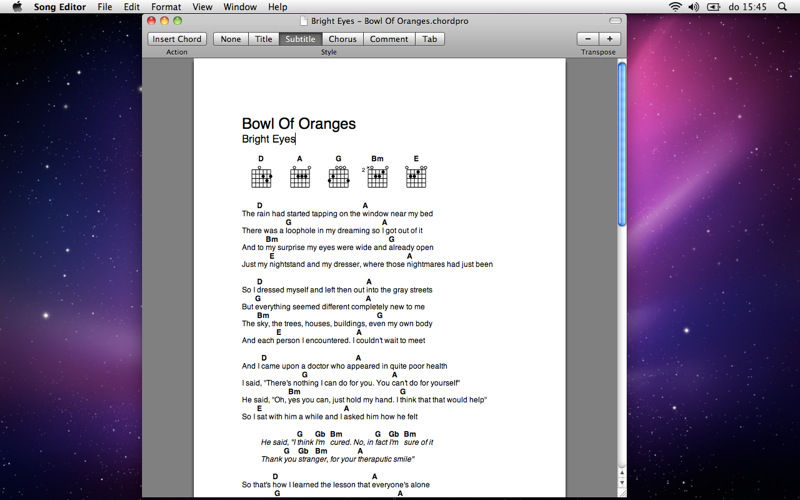Open the Song Editor application menu
The image size is (800, 500).
click(60, 7)
